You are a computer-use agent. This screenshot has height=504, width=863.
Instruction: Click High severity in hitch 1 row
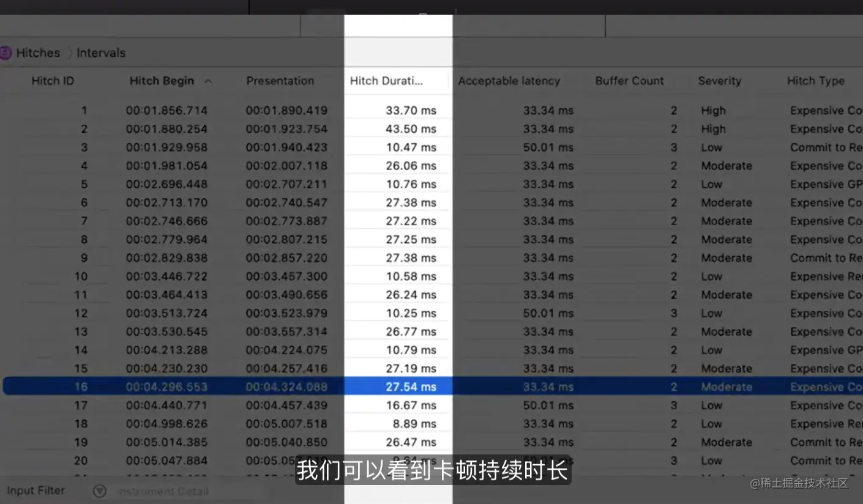(x=713, y=111)
